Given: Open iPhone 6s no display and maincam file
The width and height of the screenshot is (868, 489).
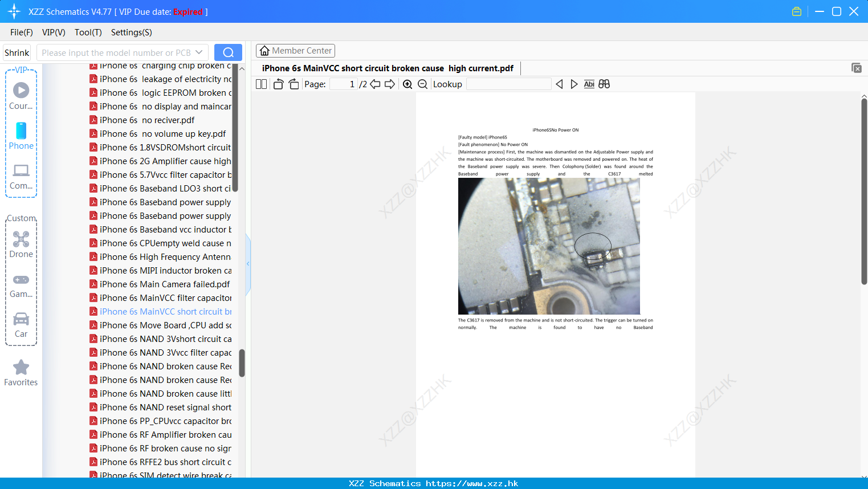Looking at the screenshot, I should pos(161,107).
